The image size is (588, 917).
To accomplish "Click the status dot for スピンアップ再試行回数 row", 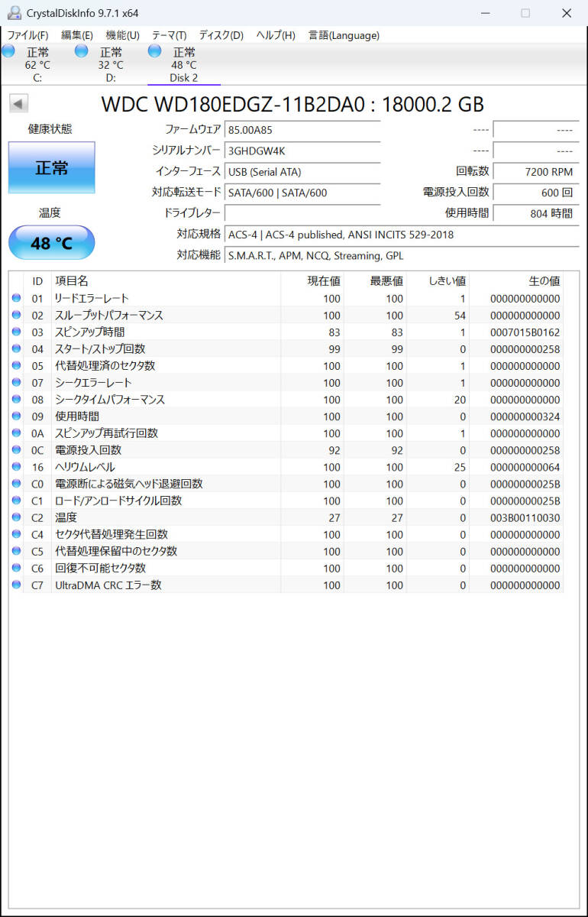I will point(17,433).
